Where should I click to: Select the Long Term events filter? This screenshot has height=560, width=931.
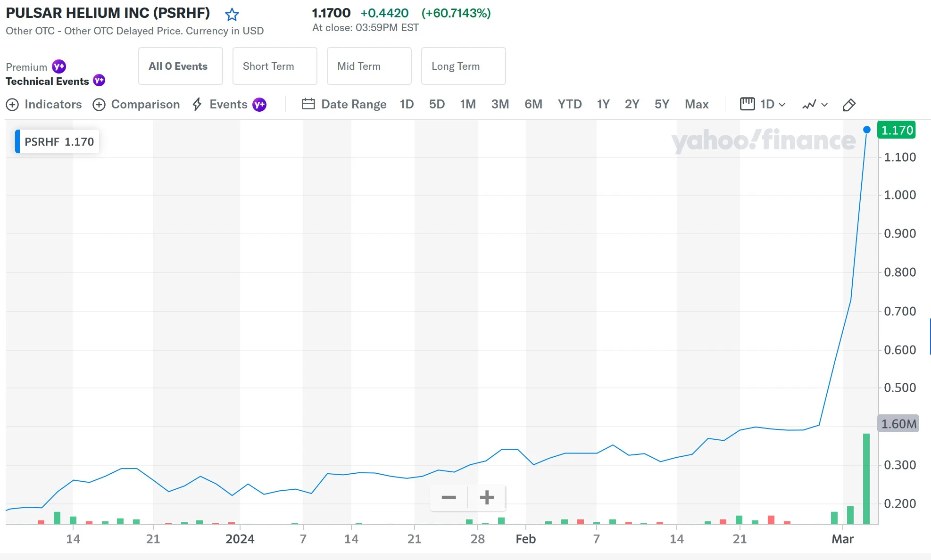(x=463, y=66)
